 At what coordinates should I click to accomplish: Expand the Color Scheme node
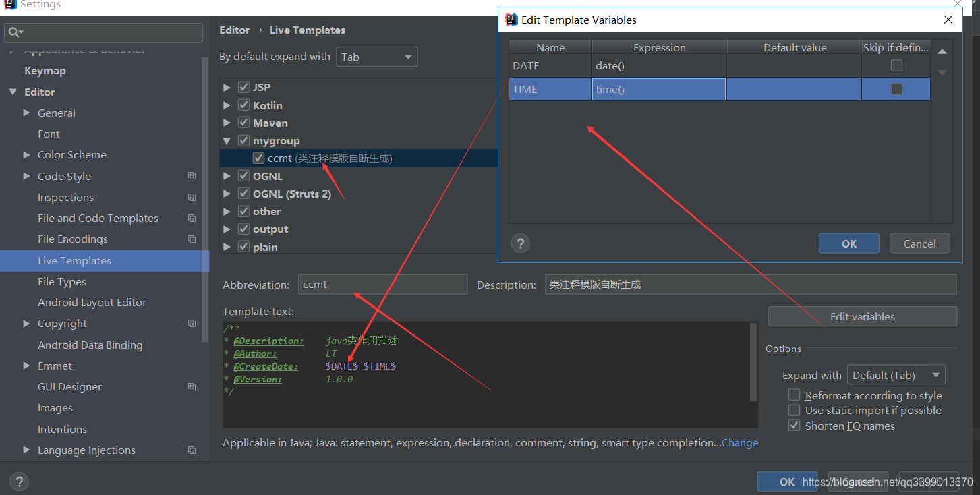[x=26, y=154]
